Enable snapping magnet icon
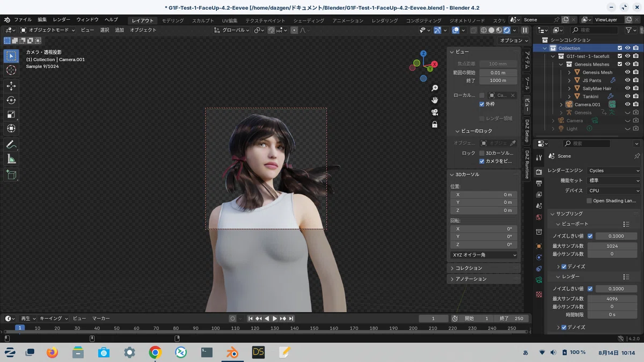 click(272, 30)
